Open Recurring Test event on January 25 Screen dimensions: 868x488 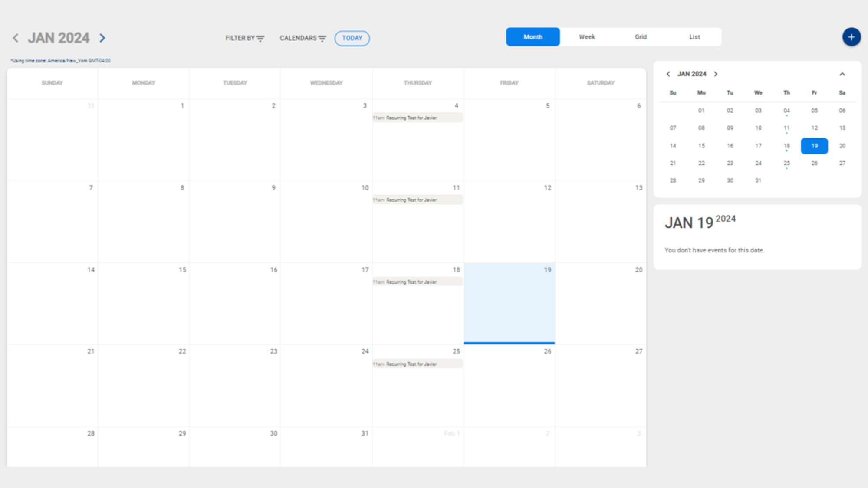(417, 364)
